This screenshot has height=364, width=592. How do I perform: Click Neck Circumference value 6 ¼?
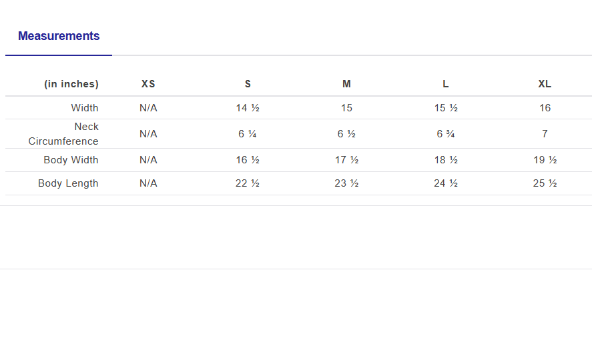(x=248, y=134)
